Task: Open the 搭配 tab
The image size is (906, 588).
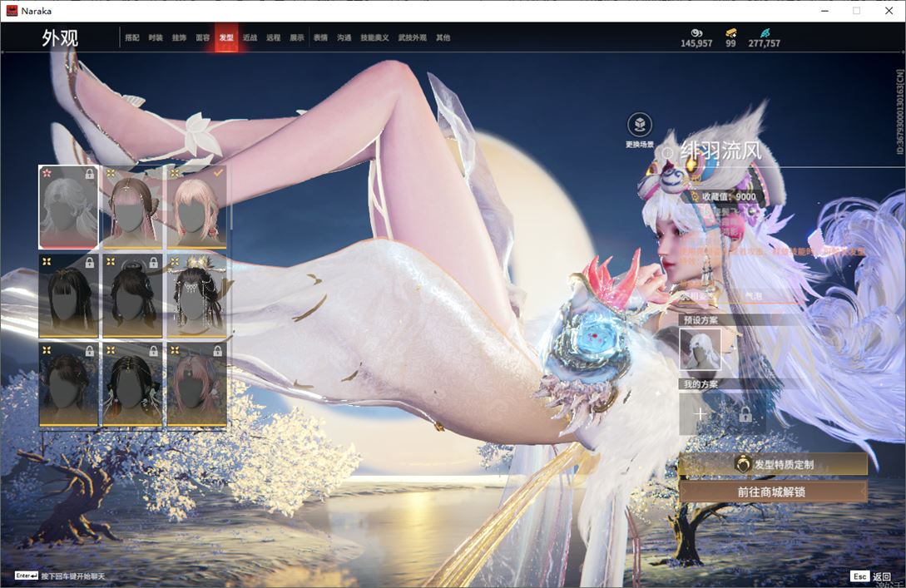Action: click(132, 37)
